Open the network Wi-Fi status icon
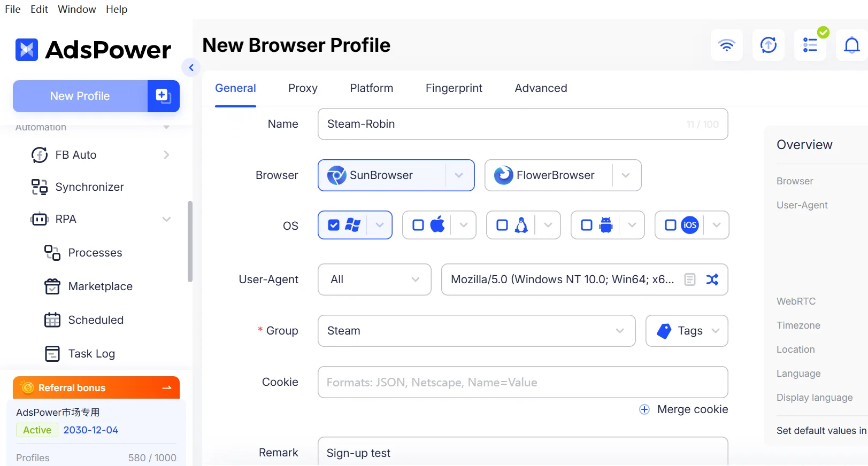868x466 pixels. (x=726, y=45)
